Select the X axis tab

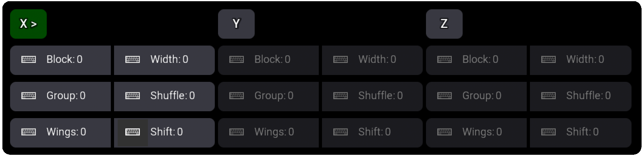[28, 24]
